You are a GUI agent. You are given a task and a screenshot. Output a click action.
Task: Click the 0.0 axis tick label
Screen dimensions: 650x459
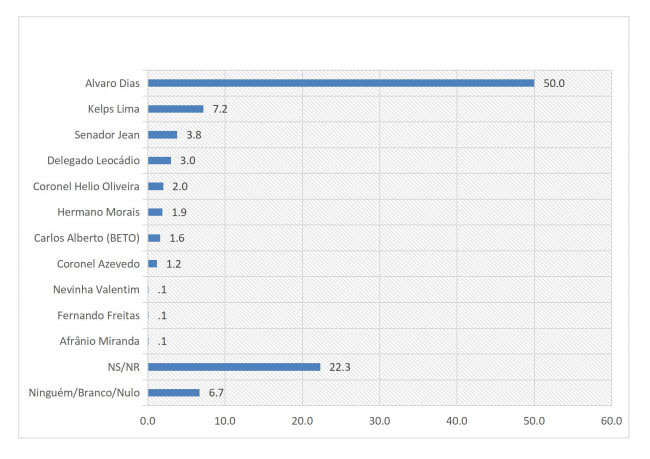(x=148, y=422)
